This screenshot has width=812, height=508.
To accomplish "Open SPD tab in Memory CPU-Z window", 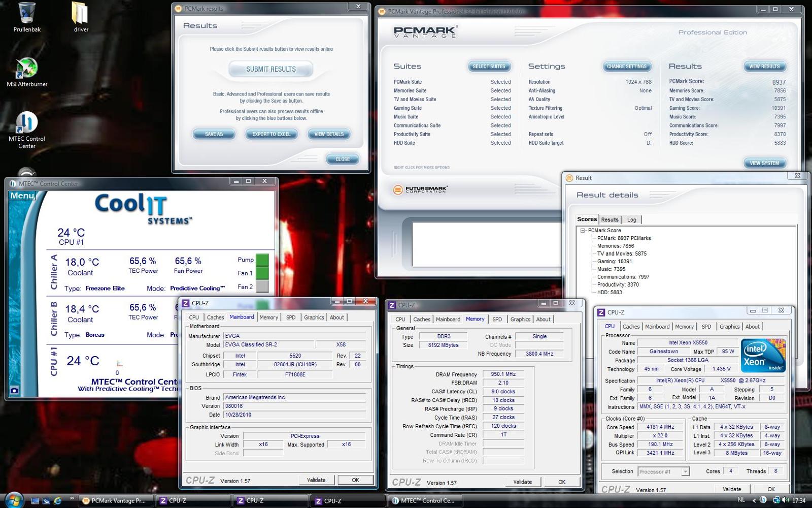I will [x=497, y=320].
